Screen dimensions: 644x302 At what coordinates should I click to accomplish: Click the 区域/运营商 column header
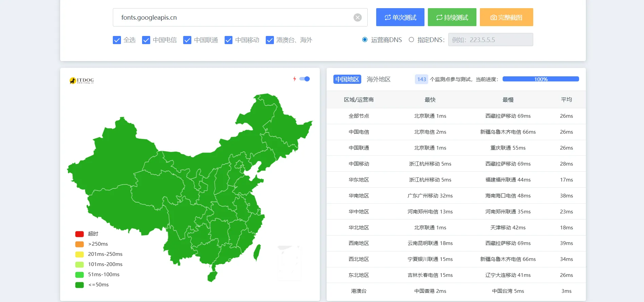point(359,100)
